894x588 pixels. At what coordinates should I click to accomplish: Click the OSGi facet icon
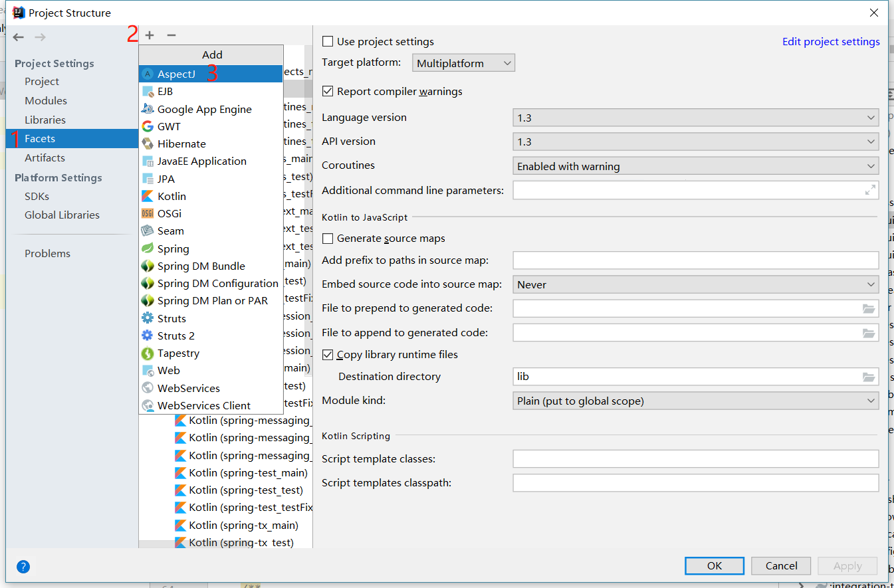pos(148,213)
